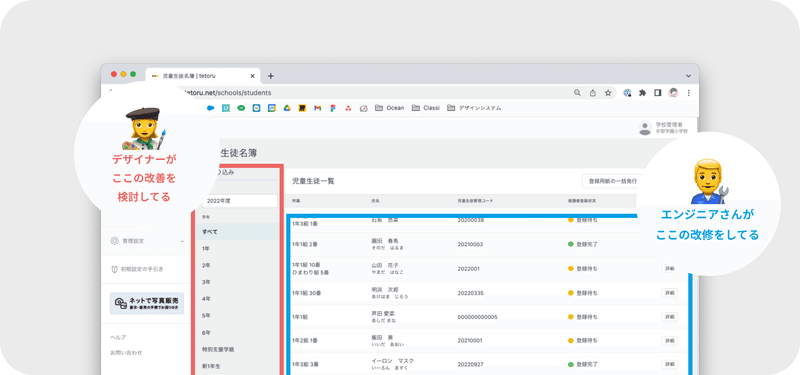Screen dimensions: 800x375
Task: Expand the 管理設定 menu chevron
Action: click(182, 241)
